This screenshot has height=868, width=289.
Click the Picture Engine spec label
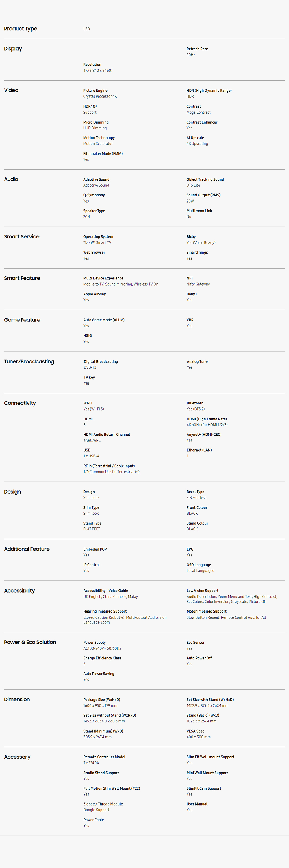(x=95, y=91)
